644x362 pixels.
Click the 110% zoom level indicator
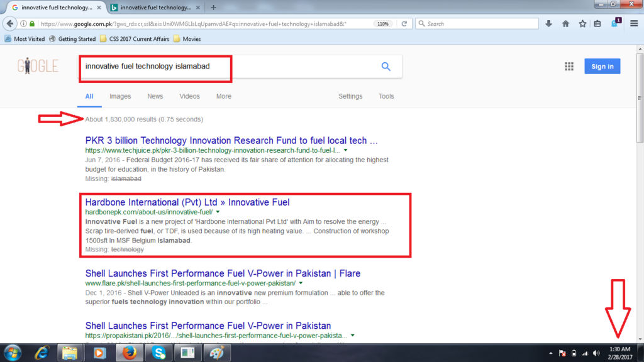click(383, 24)
